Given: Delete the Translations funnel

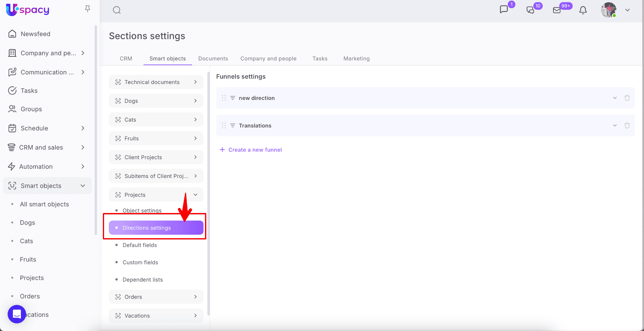Looking at the screenshot, I should pos(627,126).
